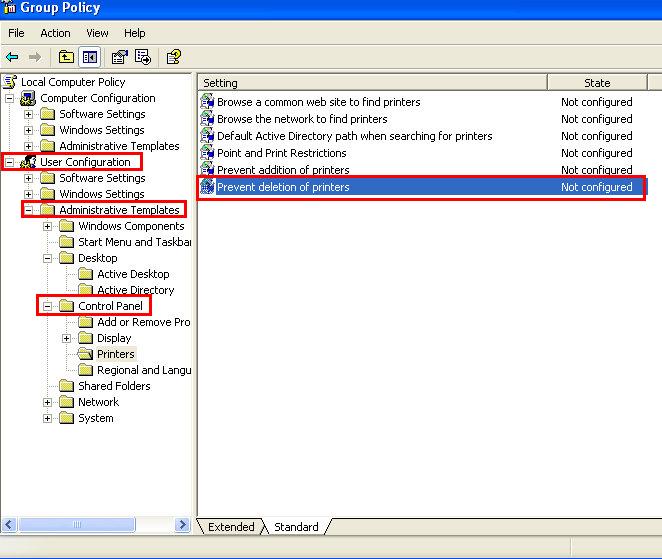
Task: Click the Active Desktop folder icon
Action: (x=85, y=274)
